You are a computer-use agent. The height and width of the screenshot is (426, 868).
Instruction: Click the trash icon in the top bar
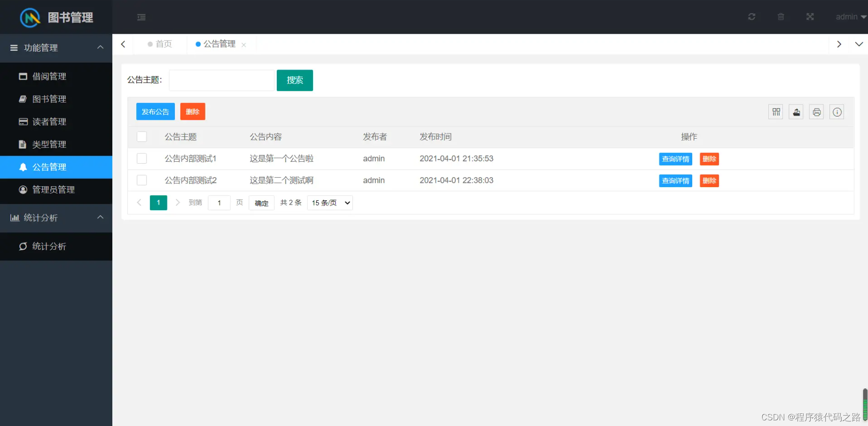pos(781,16)
